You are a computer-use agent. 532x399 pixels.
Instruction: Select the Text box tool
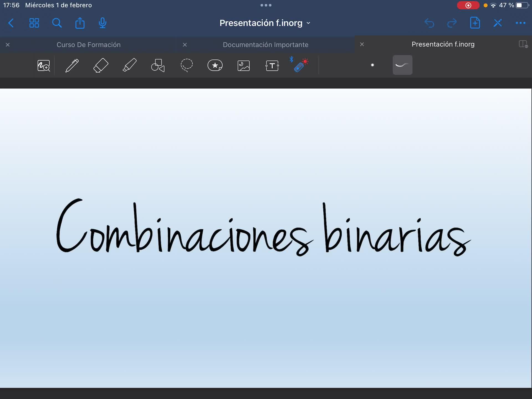272,66
